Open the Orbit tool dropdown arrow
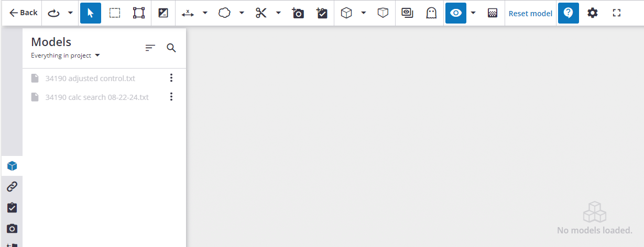Screen dimensions: 644x247 pyautogui.click(x=70, y=13)
